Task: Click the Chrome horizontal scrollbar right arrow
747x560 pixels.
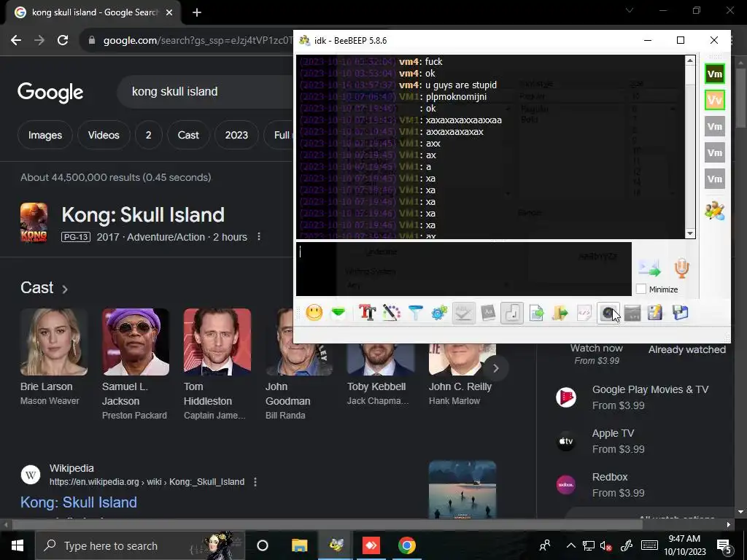Action: coord(729,525)
